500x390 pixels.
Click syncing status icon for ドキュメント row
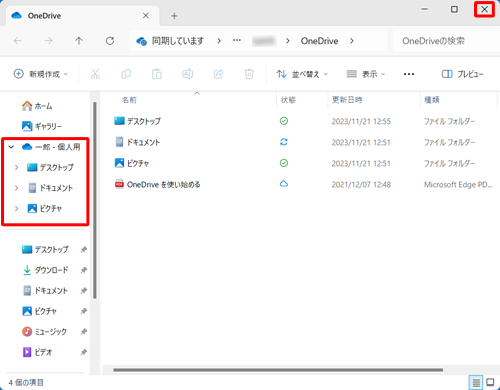point(284,142)
